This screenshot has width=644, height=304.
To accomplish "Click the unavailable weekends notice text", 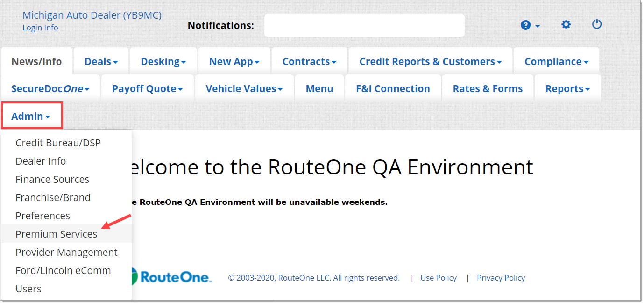I will [x=260, y=202].
